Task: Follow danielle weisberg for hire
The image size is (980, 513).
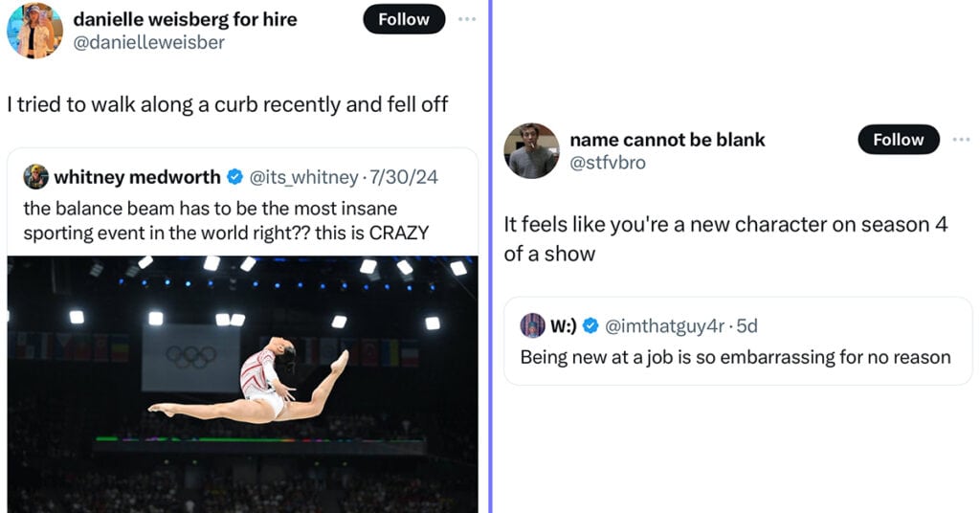Action: (404, 19)
